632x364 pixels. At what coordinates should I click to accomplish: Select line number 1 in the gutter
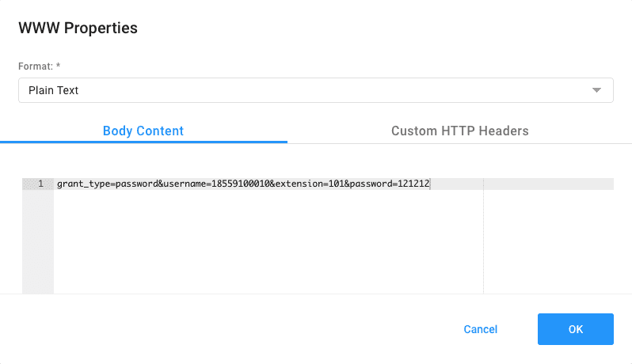(40, 184)
